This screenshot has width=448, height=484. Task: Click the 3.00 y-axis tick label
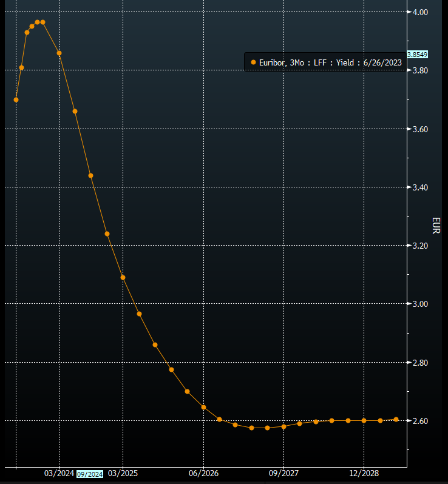420,304
